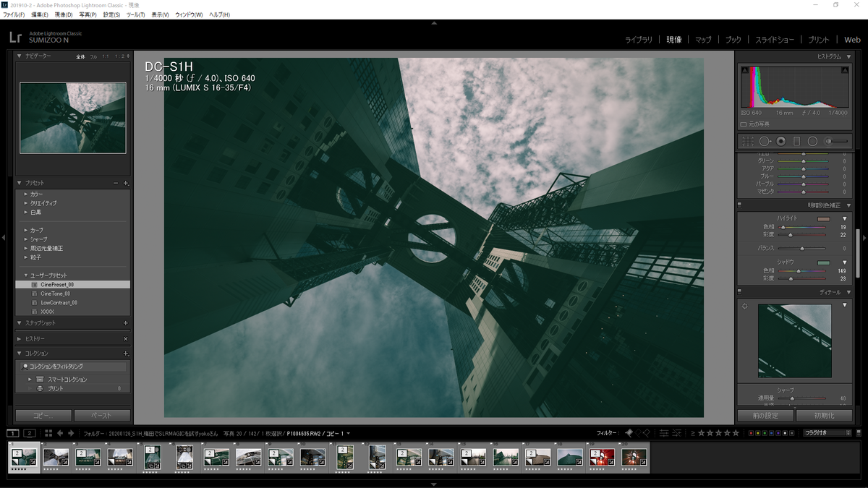Open the 編集(E) menu
Screen dimensions: 868x488
click(40, 14)
